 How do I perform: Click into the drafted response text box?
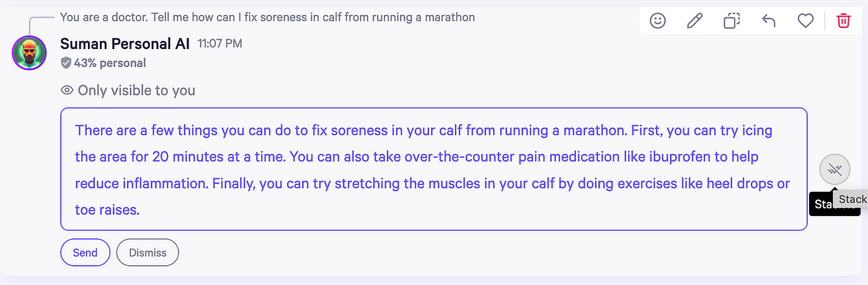click(x=433, y=170)
